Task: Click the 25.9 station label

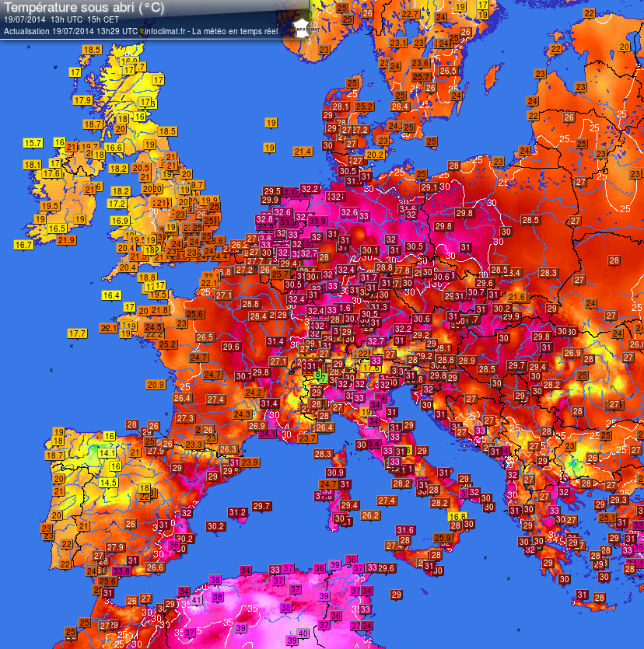Action: click(443, 538)
